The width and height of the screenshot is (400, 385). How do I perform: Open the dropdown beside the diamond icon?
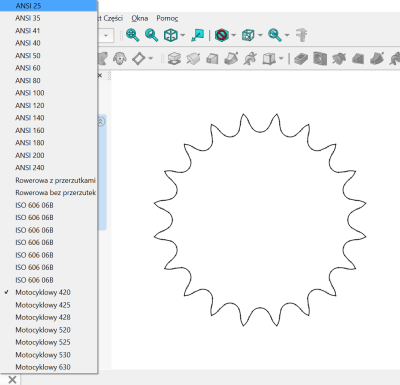[x=151, y=59]
